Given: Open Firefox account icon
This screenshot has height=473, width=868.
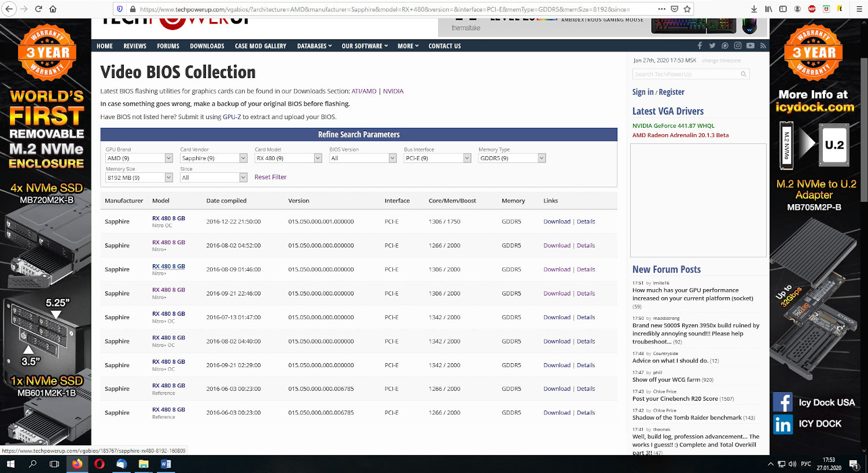Looking at the screenshot, I should (797, 9).
